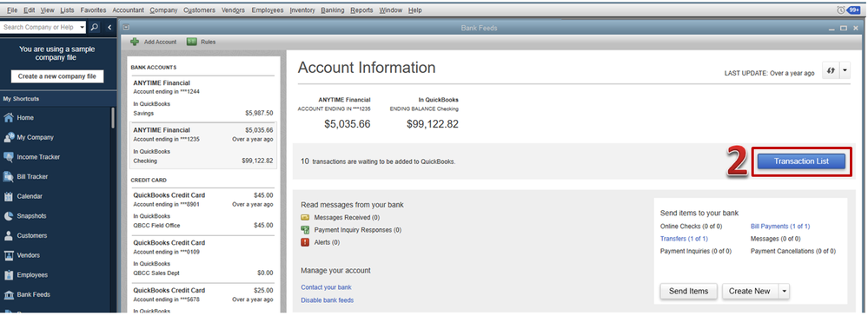
Task: Click the red Alerts icon
Action: (x=305, y=242)
